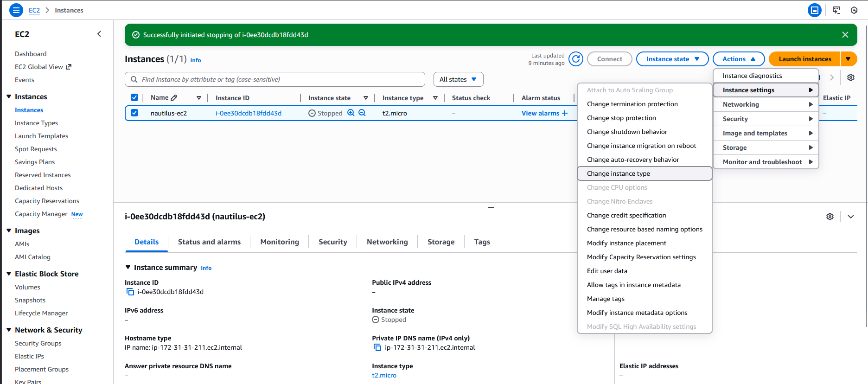Edit the Name column pencil icon

(174, 98)
